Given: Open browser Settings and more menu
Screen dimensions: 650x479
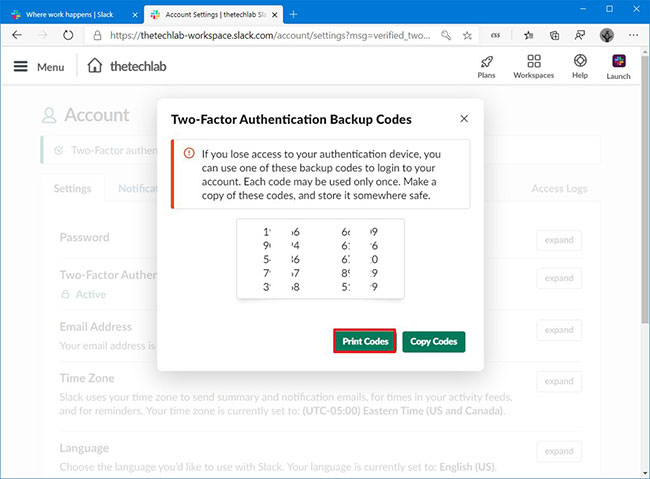Looking at the screenshot, I should [633, 35].
